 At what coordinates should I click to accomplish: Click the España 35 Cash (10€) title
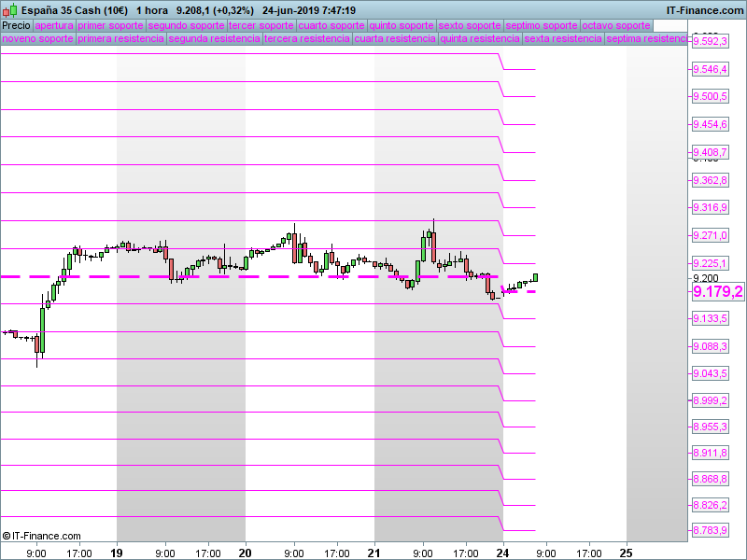75,10
